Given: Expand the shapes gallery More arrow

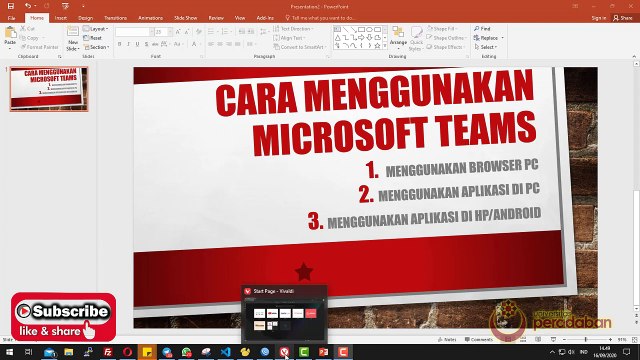Looking at the screenshot, I should 385,46.
